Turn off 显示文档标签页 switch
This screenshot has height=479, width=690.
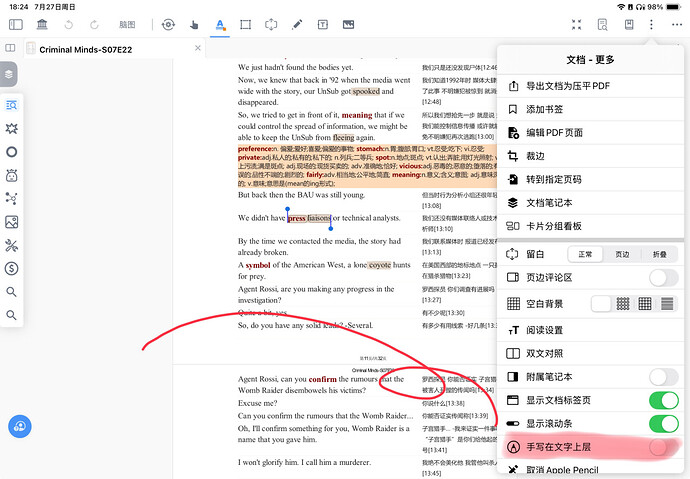pyautogui.click(x=664, y=400)
